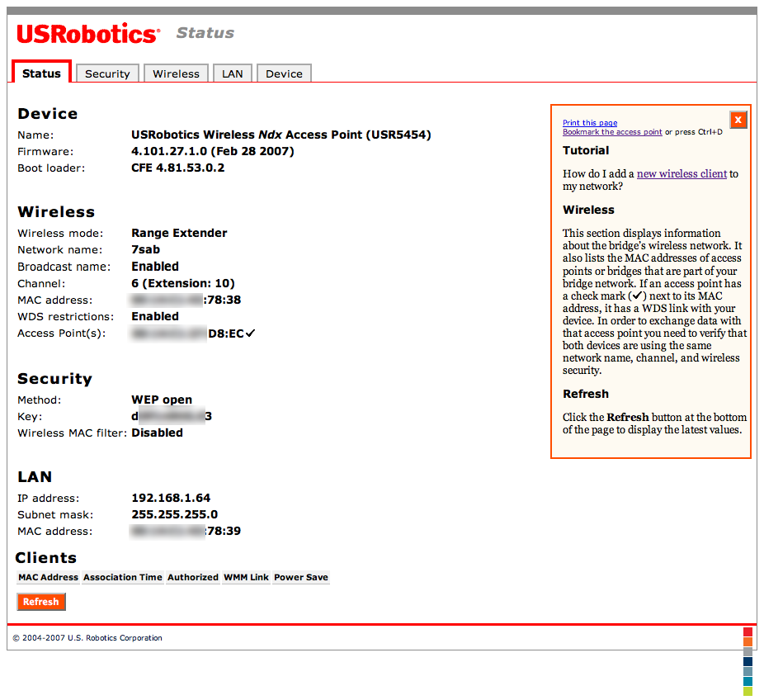This screenshot has width=764, height=700.
Task: Click the 'Tutorial' heading in the help panel
Action: pos(586,150)
